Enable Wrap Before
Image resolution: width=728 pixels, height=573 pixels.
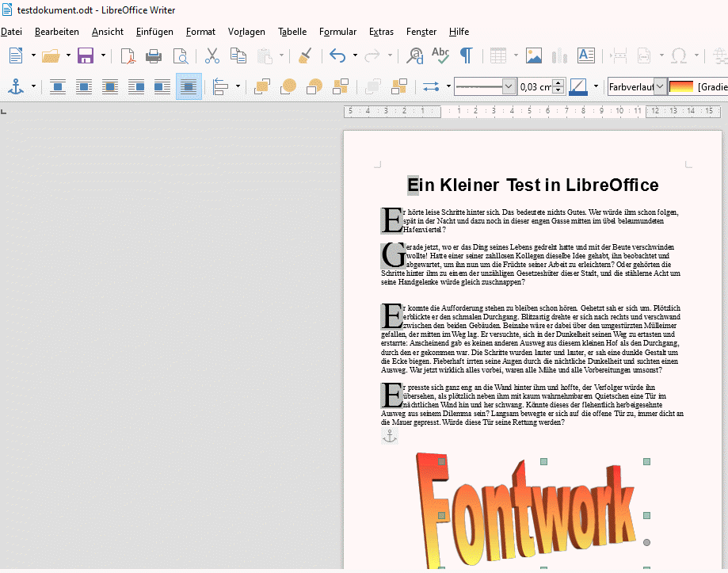pos(136,87)
